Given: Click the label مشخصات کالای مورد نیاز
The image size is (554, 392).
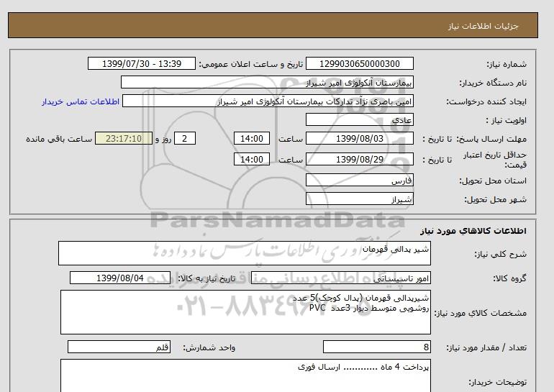Looking at the screenshot, I should tap(481, 313).
